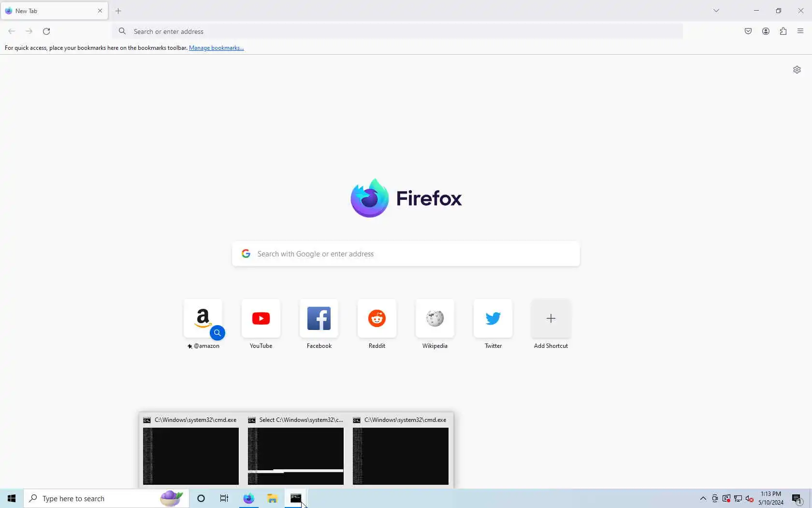Screen dimensions: 812x508
Task: Close the New Tab tab
Action: click(x=100, y=11)
